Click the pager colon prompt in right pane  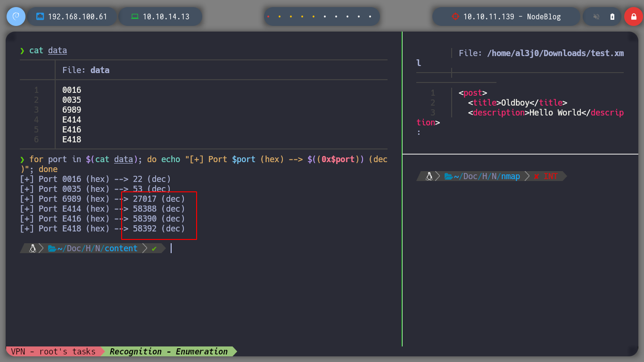click(419, 132)
